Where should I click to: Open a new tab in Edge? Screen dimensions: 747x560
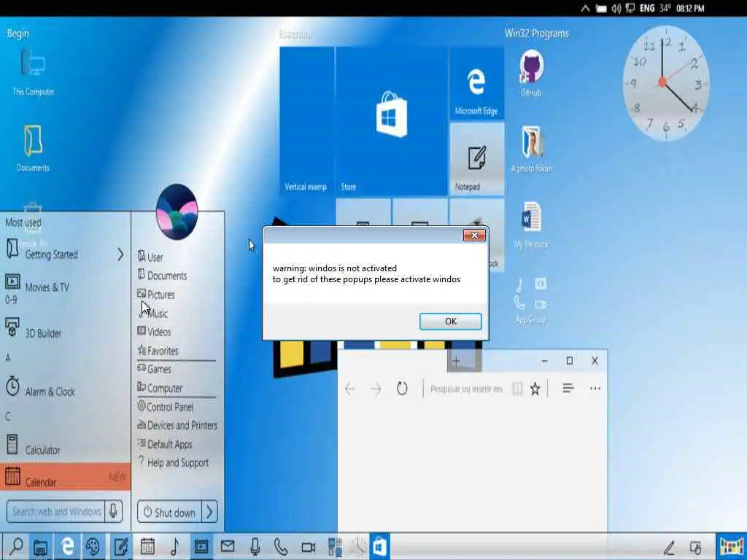click(x=456, y=362)
